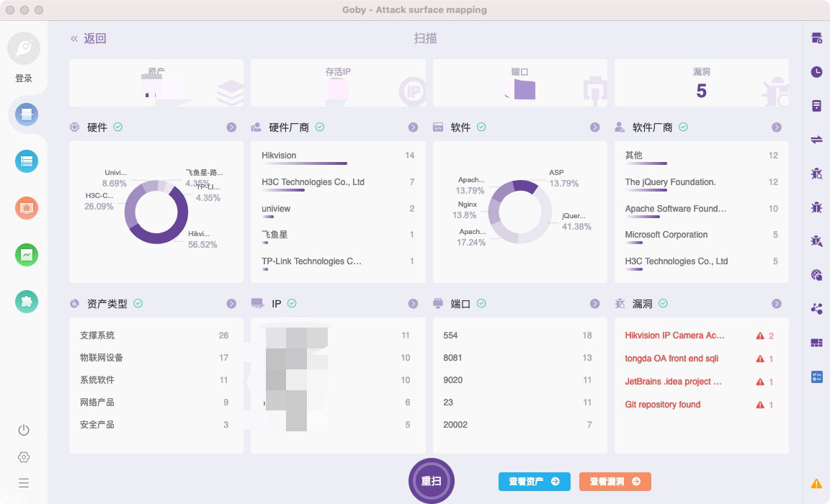Click the power icon in left sidebar
Screen dimensions: 830x504
click(24, 430)
